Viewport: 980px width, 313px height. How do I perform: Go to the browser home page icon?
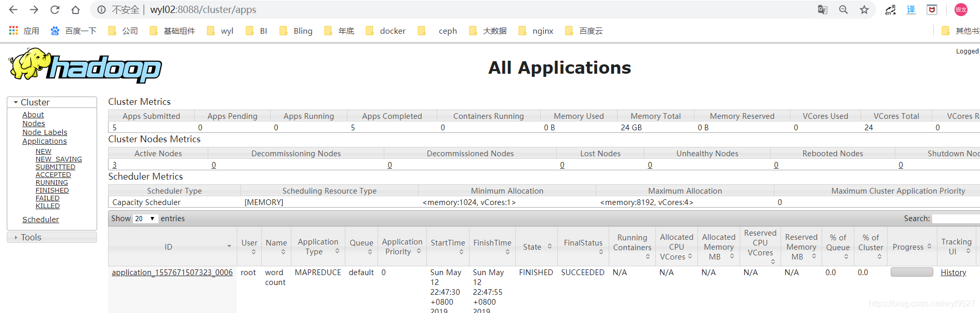(75, 10)
